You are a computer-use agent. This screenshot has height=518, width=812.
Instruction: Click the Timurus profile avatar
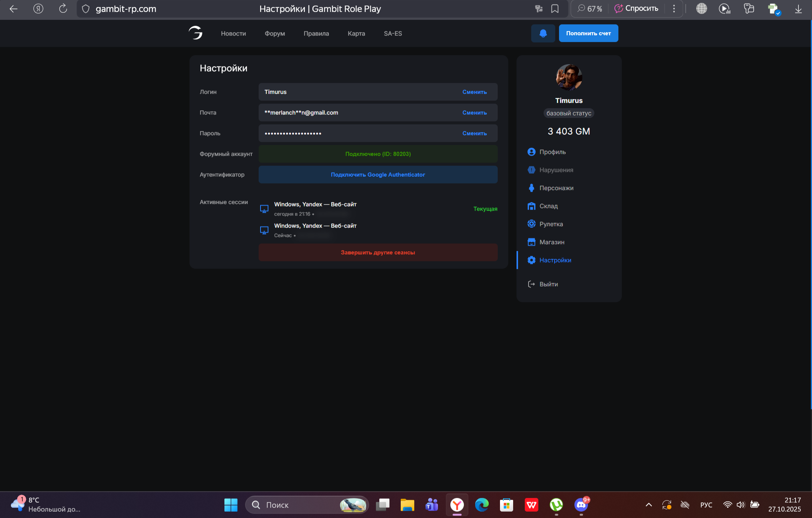(x=569, y=77)
